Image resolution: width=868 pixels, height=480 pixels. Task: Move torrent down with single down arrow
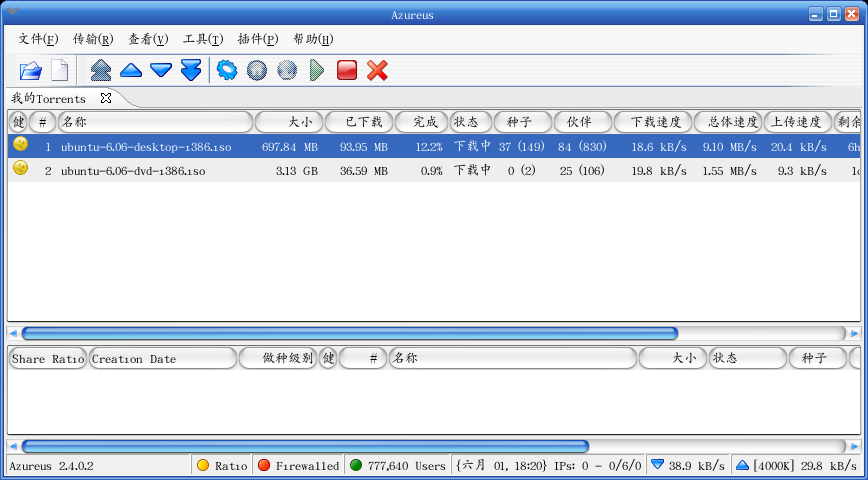point(161,70)
